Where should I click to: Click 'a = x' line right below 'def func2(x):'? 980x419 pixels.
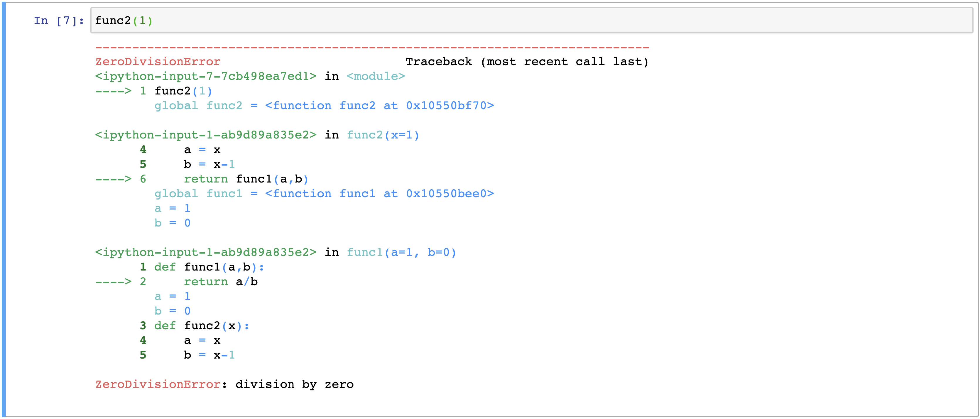(180, 340)
